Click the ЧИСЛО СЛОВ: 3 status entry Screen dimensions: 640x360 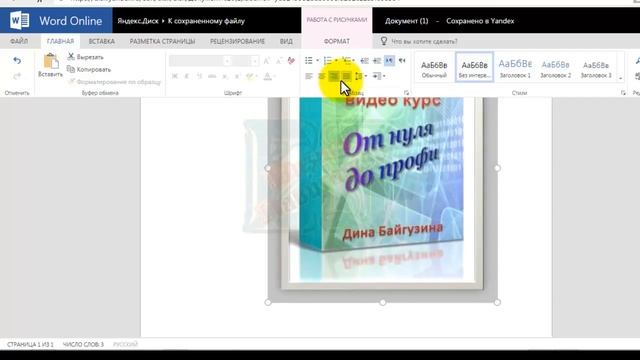(83, 344)
